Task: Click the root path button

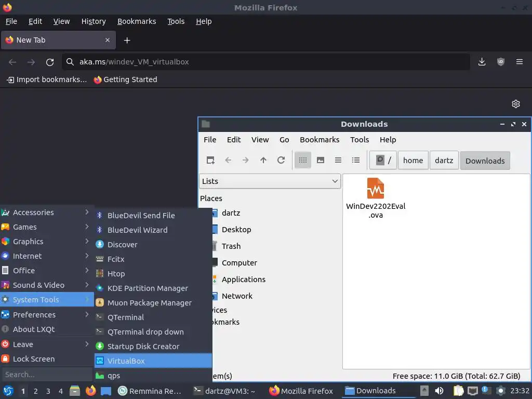Action: (383, 160)
